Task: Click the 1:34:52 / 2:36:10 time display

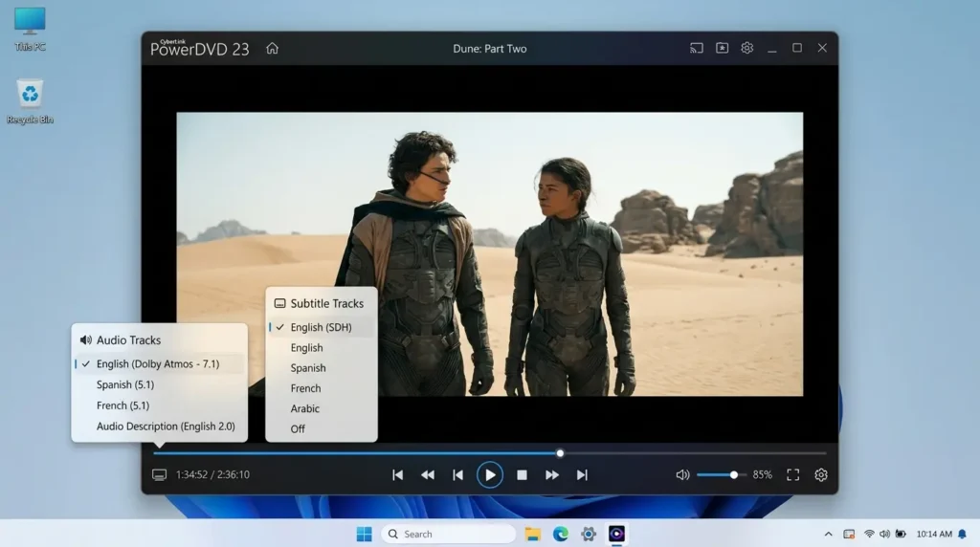Action: [212, 474]
